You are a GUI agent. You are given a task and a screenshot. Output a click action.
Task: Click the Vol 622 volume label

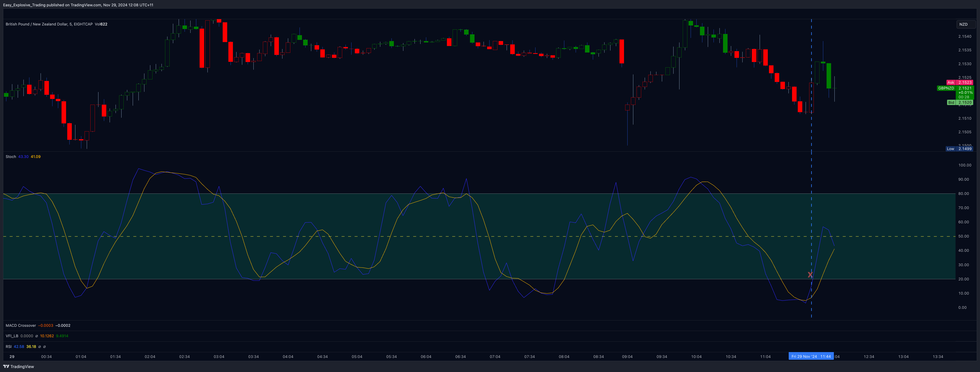[101, 24]
